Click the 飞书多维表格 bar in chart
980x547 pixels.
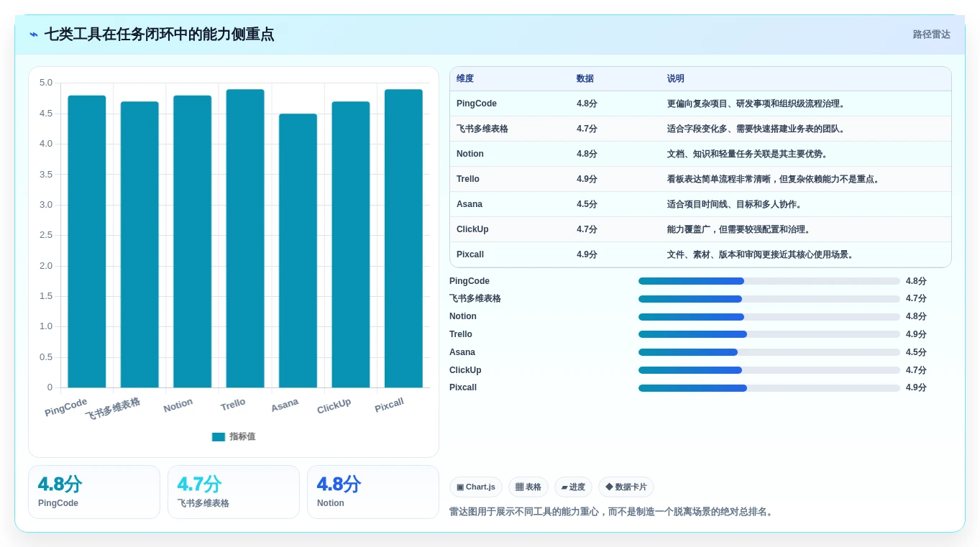tap(139, 244)
